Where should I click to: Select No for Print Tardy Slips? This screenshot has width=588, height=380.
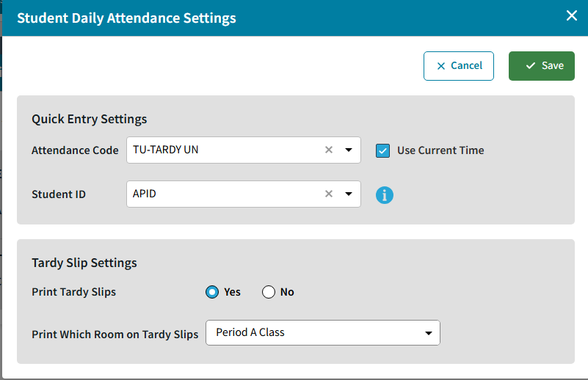(269, 292)
